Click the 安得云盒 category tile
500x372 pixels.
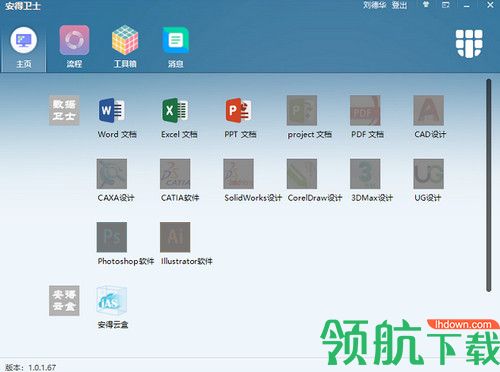click(x=64, y=300)
